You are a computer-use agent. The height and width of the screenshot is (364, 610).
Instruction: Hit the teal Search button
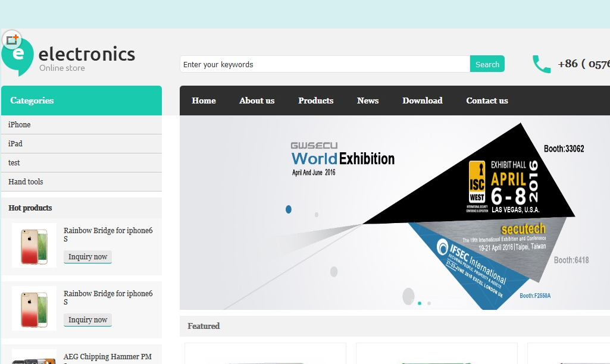pyautogui.click(x=487, y=64)
